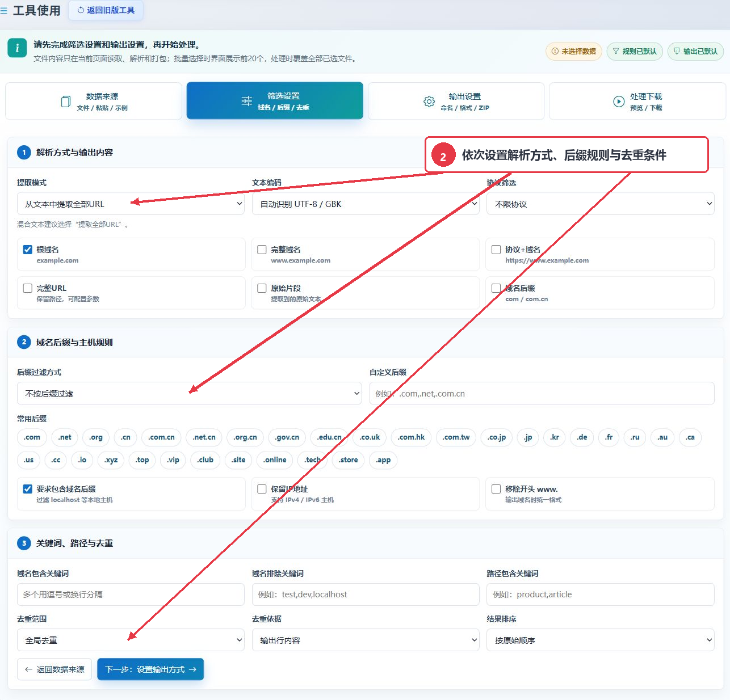Click the gear icon in the 输出设置 tab

[x=429, y=102]
